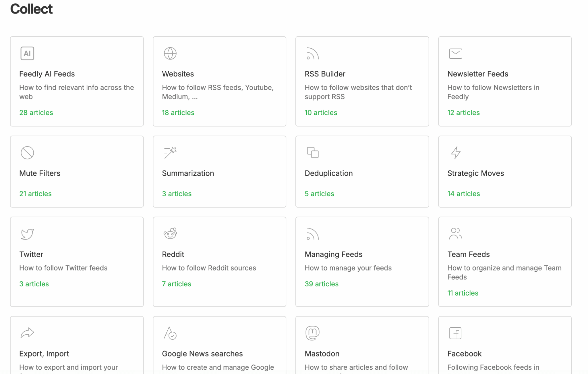
Task: Click the Mastodon logo icon
Action: point(312,333)
